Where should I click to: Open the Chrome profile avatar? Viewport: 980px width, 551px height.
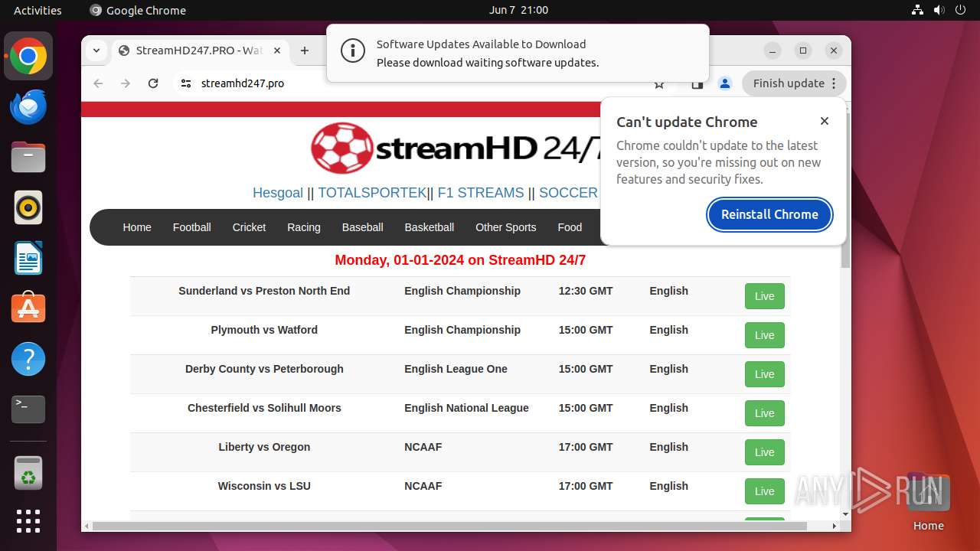point(725,83)
